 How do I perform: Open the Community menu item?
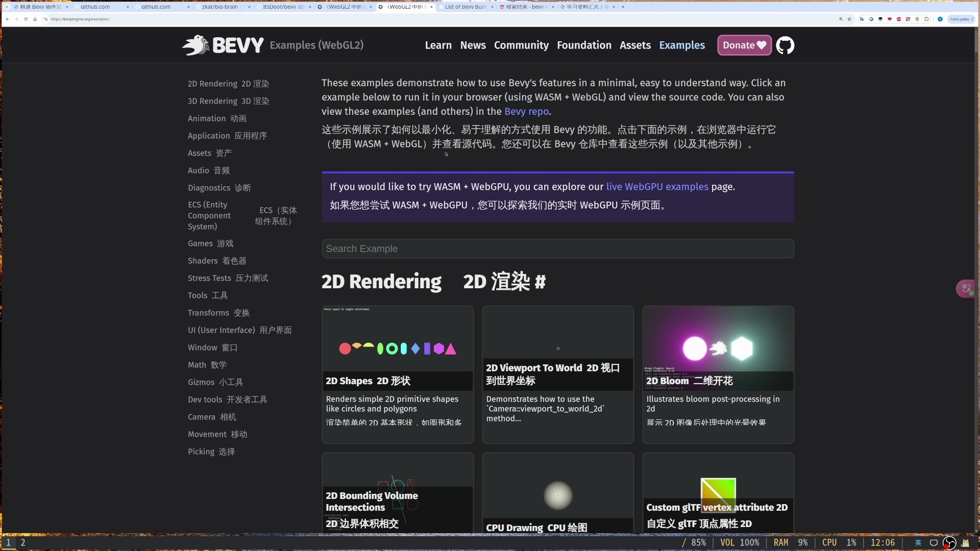521,45
